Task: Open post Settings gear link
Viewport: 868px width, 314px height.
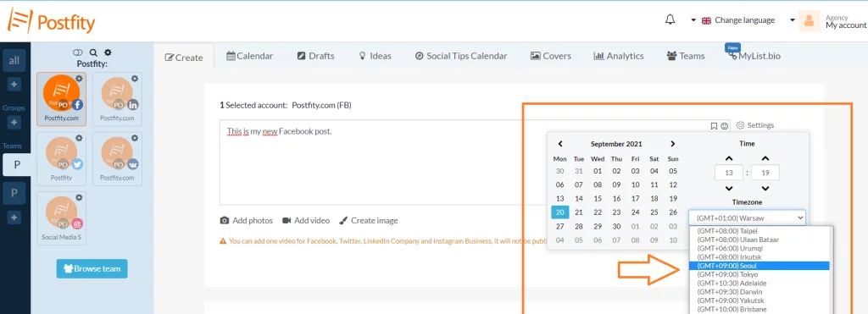Action: pyautogui.click(x=755, y=125)
